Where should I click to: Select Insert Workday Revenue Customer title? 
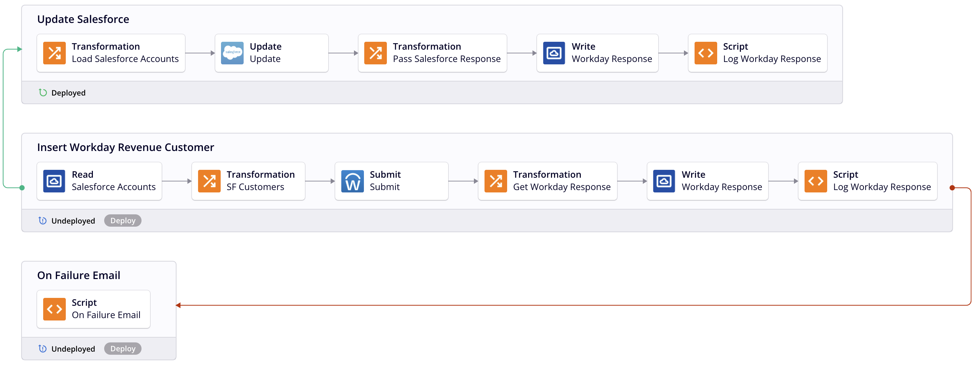point(125,148)
